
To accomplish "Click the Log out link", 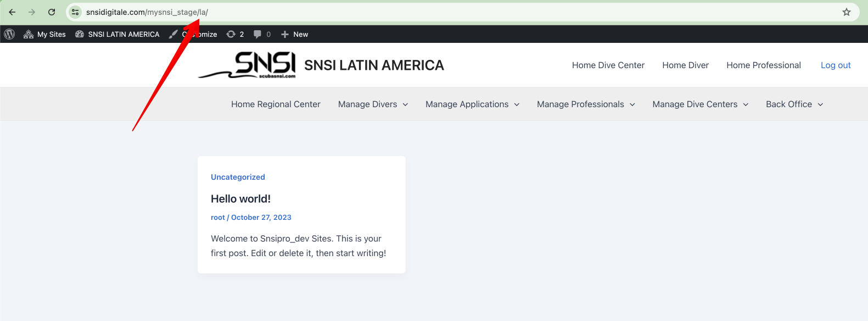I will [x=836, y=65].
